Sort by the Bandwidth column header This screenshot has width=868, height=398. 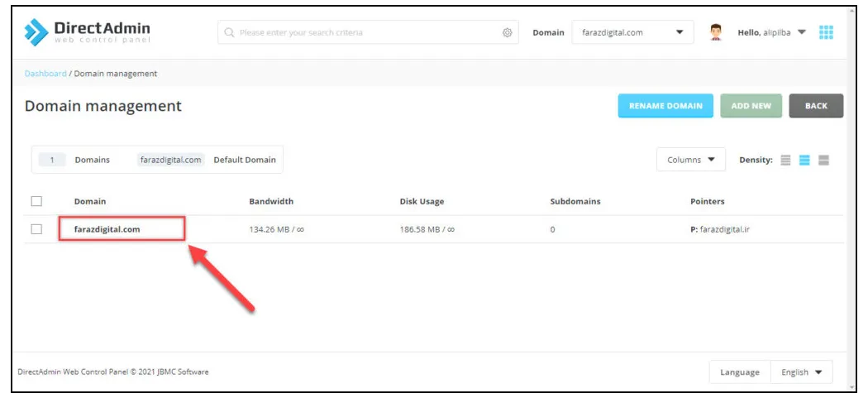271,201
